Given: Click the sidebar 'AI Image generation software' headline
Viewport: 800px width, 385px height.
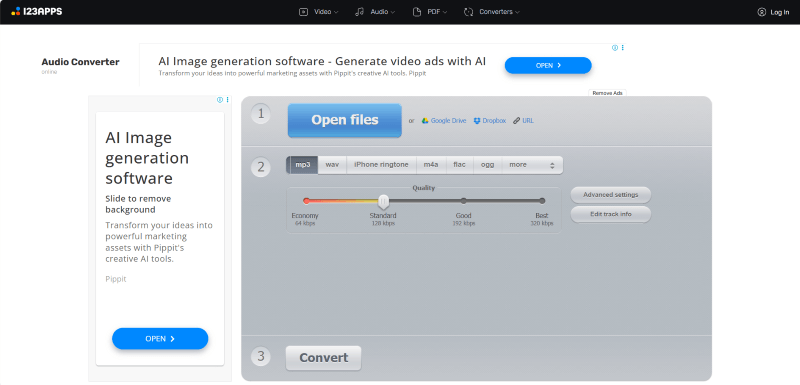Looking at the screenshot, I should 147,158.
